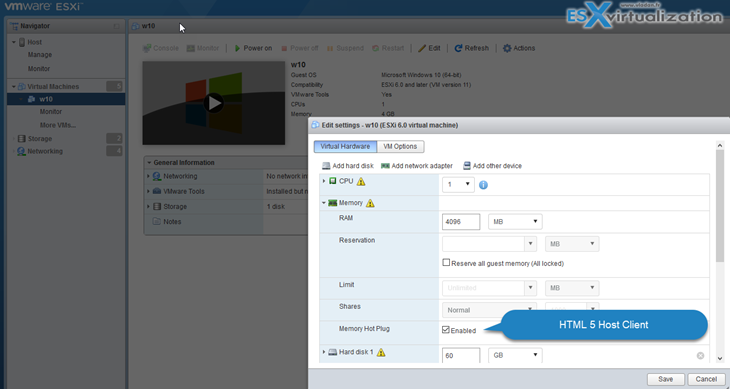Collapse the General Information panel
This screenshot has width=730, height=389.
coord(149,163)
